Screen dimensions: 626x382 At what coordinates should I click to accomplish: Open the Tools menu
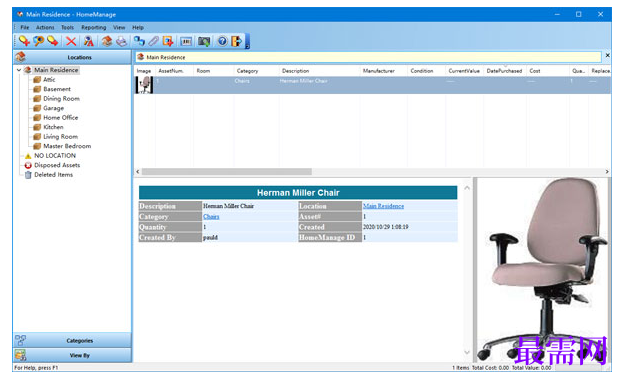coord(67,28)
